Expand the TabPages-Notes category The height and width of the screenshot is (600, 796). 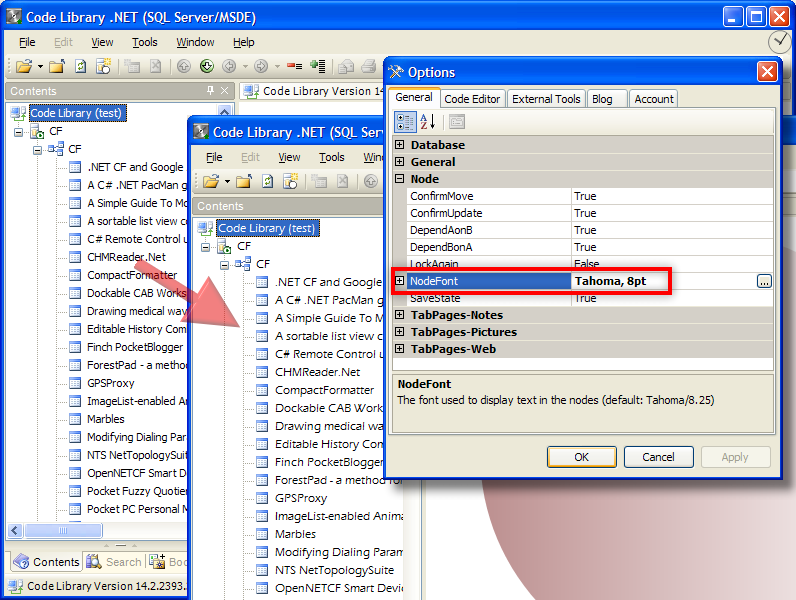[400, 315]
